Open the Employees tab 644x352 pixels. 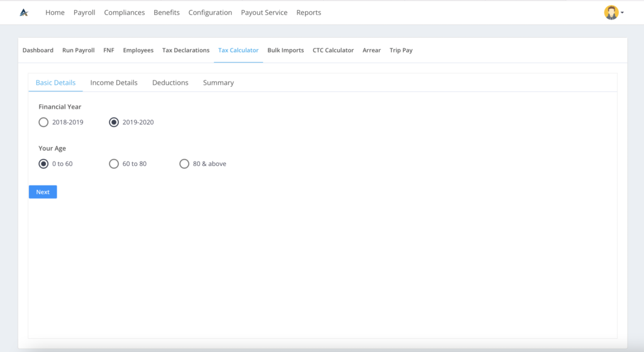pyautogui.click(x=138, y=50)
